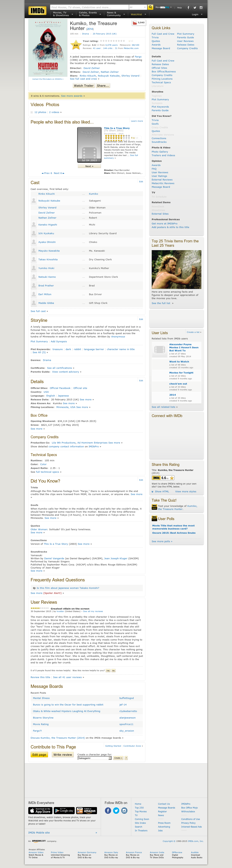This screenshot has width=232, height=868.
Task: Open Photo Gallery in sidebar
Action: pyautogui.click(x=160, y=152)
